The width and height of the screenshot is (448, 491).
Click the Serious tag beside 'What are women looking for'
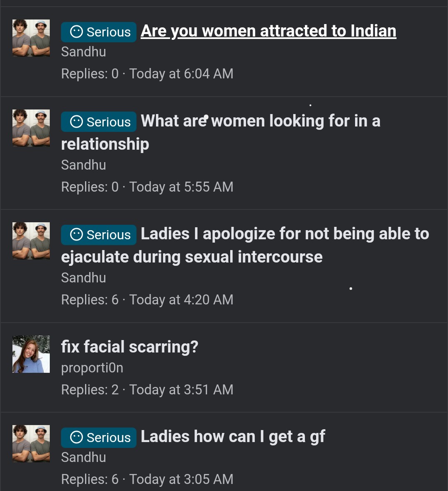tap(99, 122)
